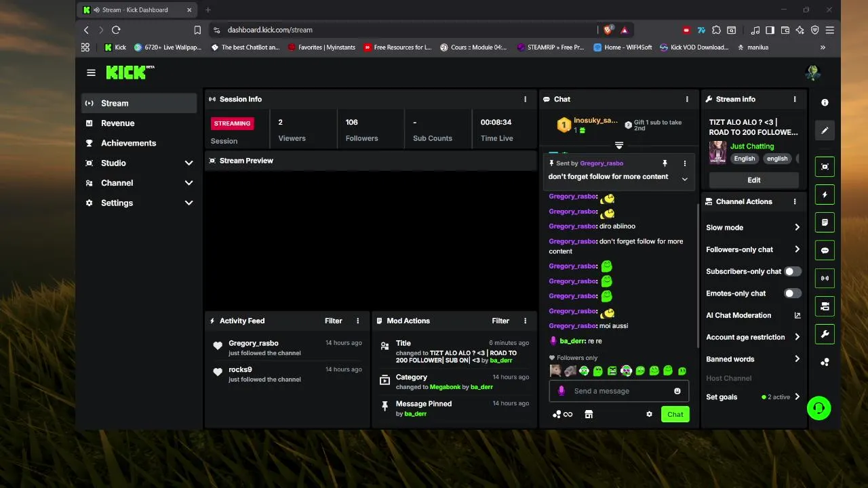
Task: Open a new browser tab
Action: [x=208, y=9]
